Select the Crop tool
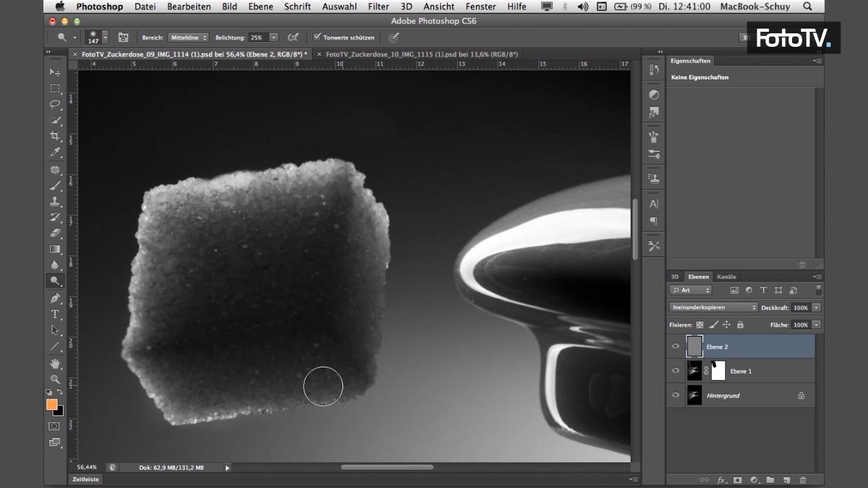The height and width of the screenshot is (488, 868). point(55,136)
